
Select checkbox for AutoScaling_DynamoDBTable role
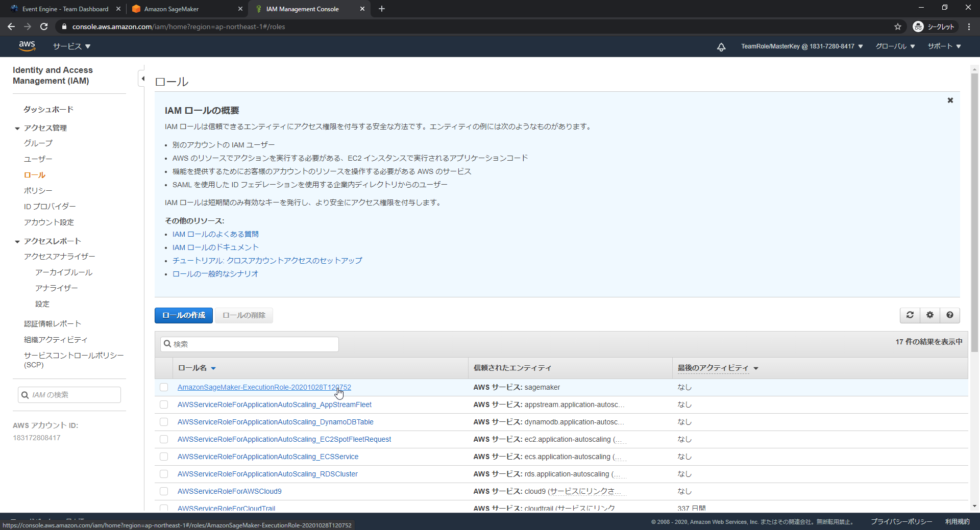(x=164, y=422)
